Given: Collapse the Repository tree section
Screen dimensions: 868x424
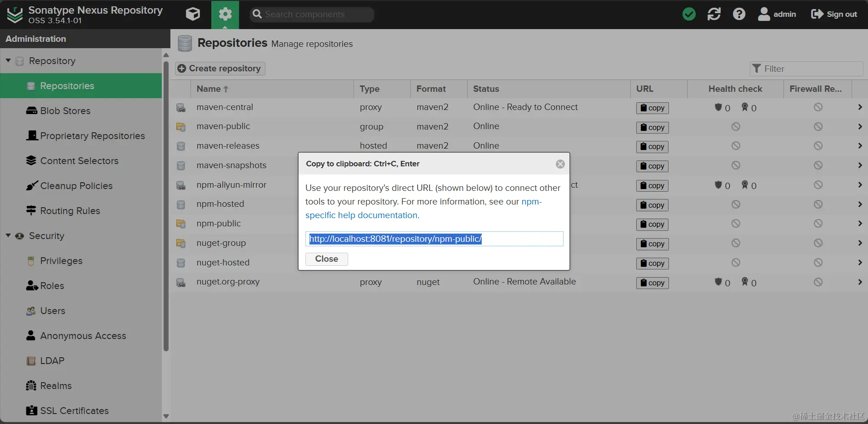Looking at the screenshot, I should pyautogui.click(x=8, y=60).
